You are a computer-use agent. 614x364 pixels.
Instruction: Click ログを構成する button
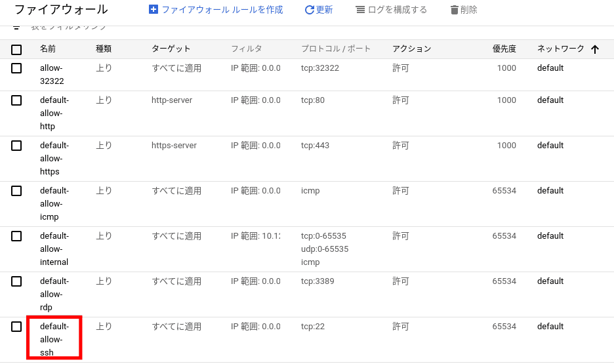click(x=392, y=10)
